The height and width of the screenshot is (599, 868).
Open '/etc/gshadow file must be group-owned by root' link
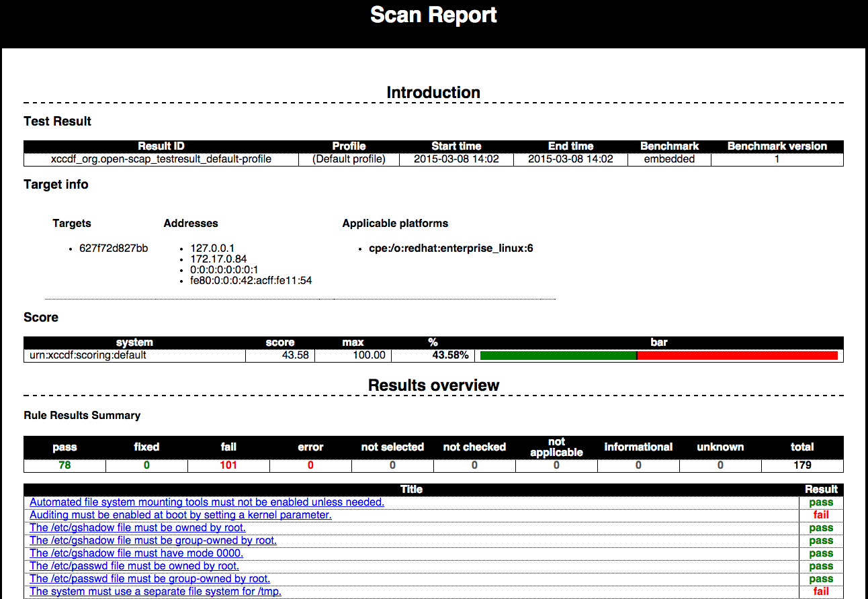[153, 541]
